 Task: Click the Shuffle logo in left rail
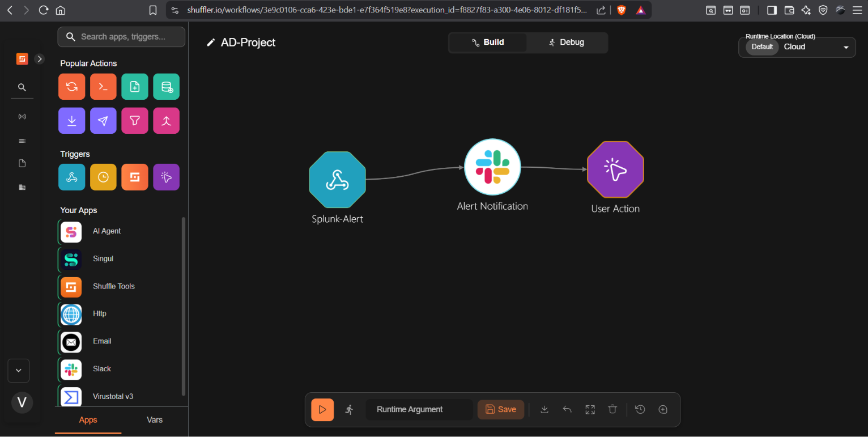click(x=22, y=58)
